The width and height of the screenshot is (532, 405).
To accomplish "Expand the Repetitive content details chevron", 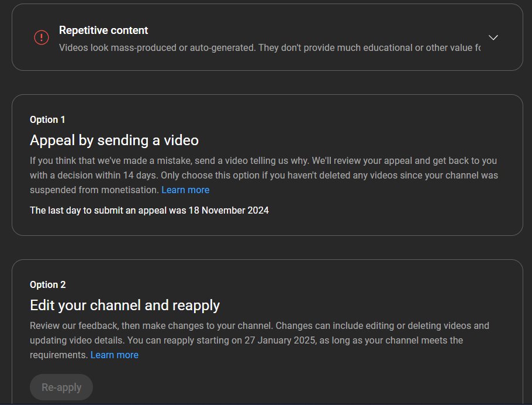I will point(493,37).
